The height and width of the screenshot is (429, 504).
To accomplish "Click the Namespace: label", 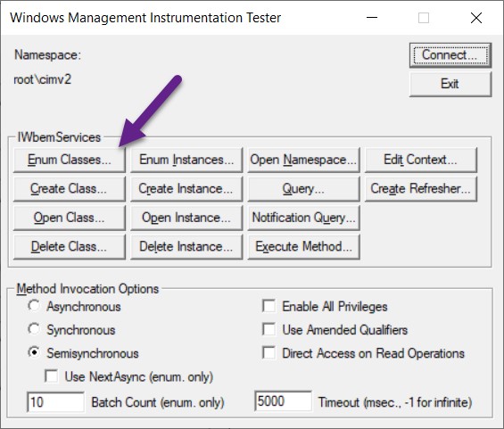I will click(47, 55).
